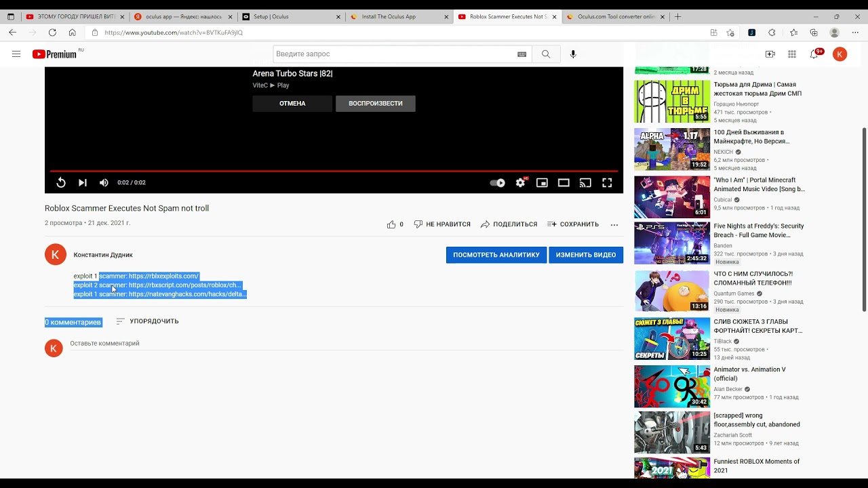Open the create video camera icon
This screenshot has width=868, height=488.
click(x=770, y=54)
